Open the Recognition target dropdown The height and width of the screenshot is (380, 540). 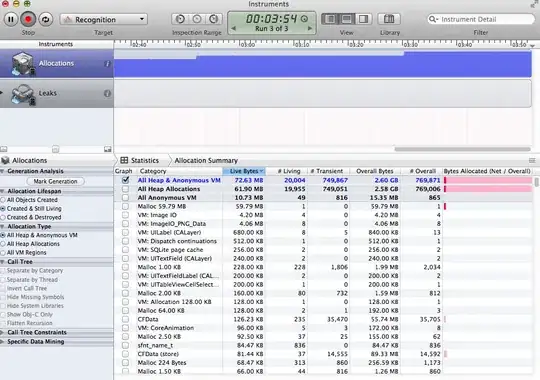[x=104, y=20]
